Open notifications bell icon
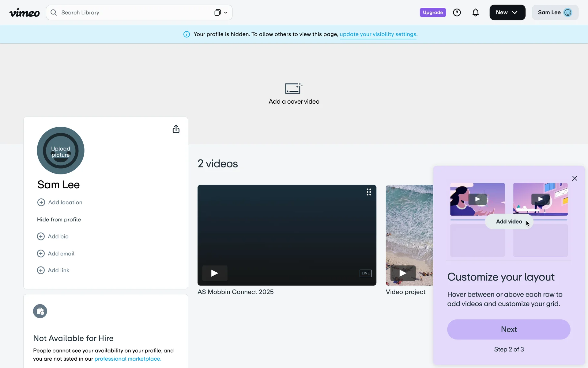588x368 pixels. coord(475,13)
